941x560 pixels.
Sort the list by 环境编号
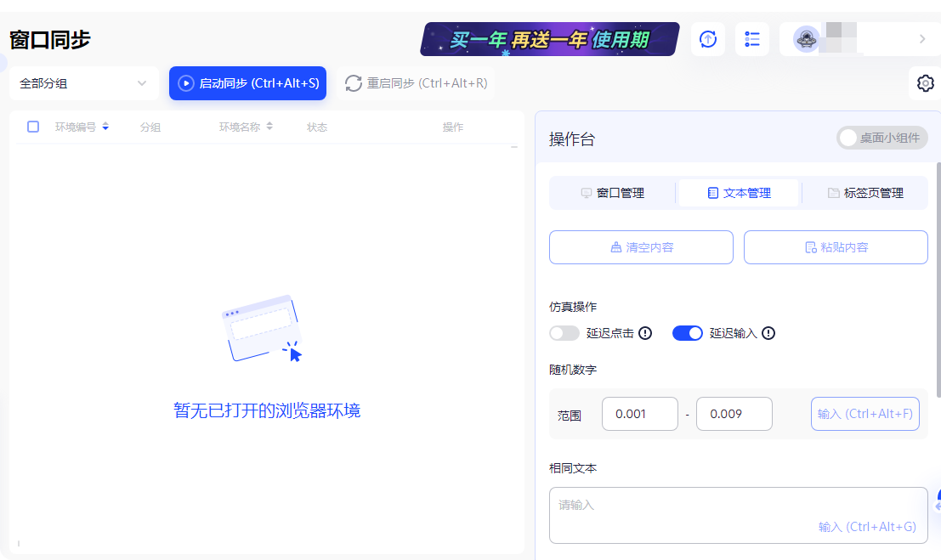105,126
